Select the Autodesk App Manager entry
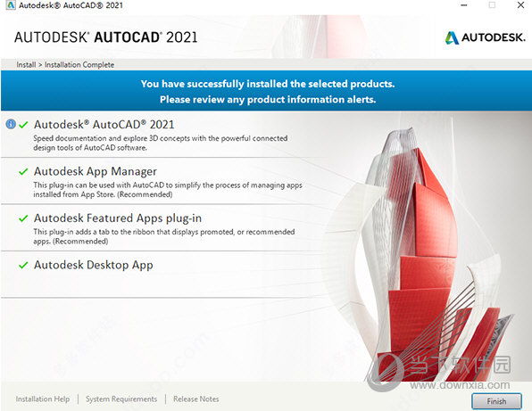 point(96,171)
